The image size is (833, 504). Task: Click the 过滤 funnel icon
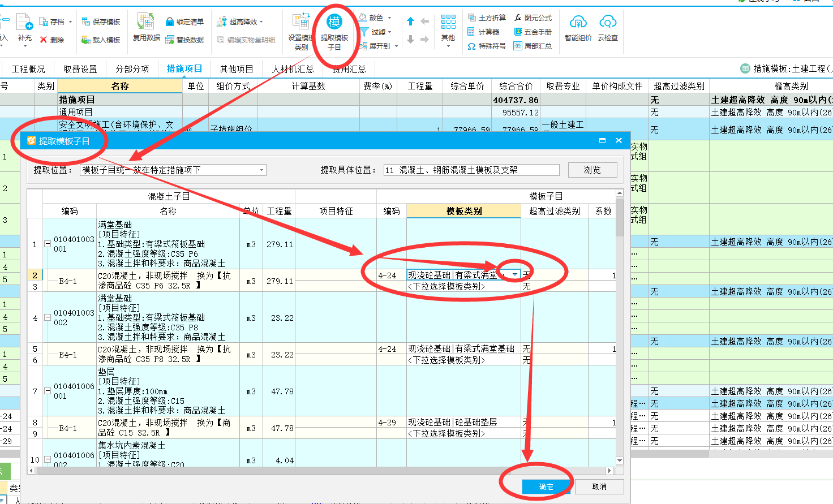[365, 32]
